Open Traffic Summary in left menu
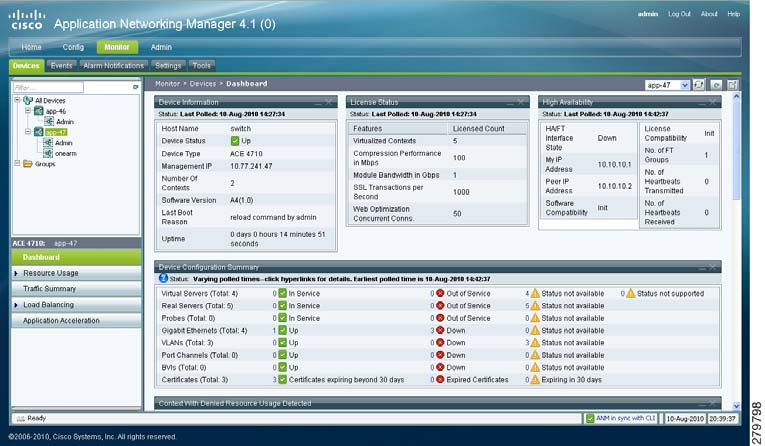The image size is (765, 446). point(50,289)
